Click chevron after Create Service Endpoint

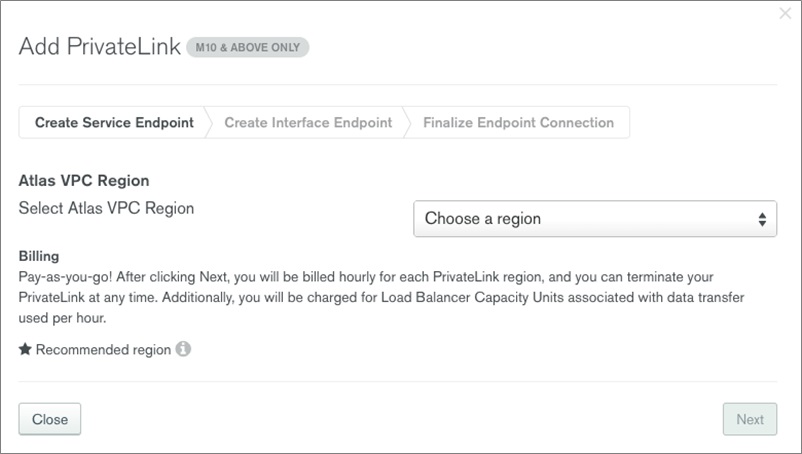tap(208, 123)
